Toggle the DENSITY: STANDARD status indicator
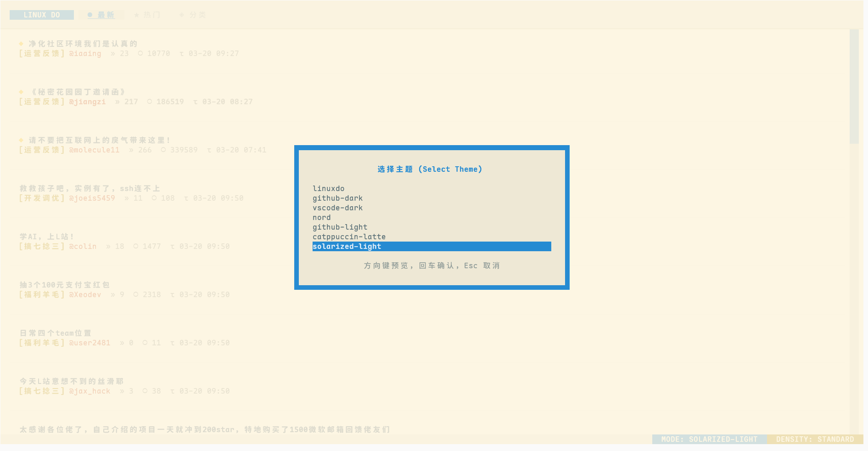This screenshot has height=451, width=868. coord(815,439)
